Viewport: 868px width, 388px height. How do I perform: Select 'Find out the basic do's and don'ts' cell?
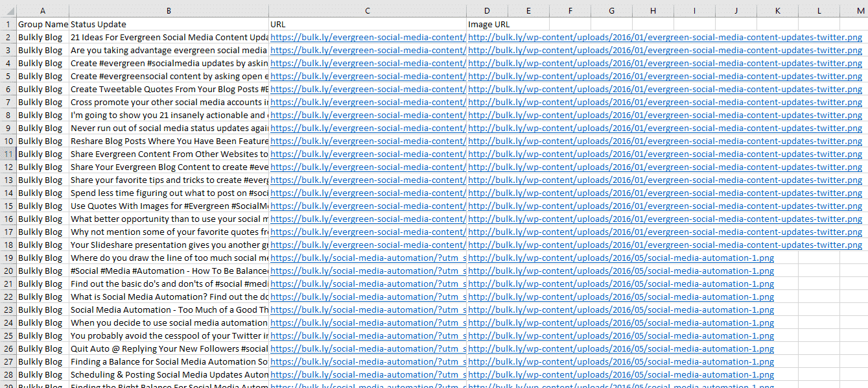pyautogui.click(x=169, y=284)
